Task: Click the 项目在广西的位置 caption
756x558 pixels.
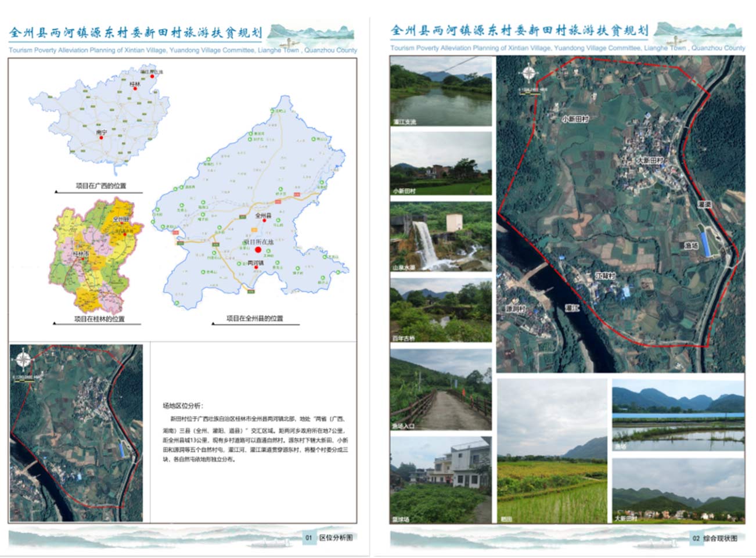Action: click(x=100, y=186)
